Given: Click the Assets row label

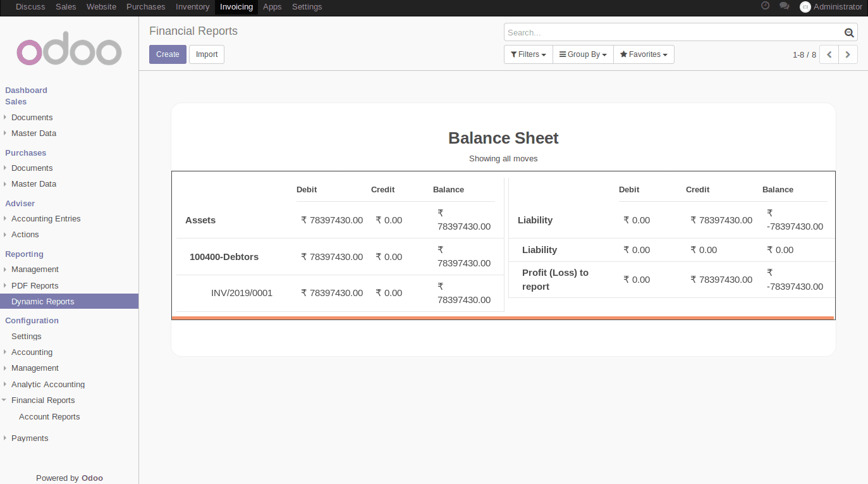Looking at the screenshot, I should (x=200, y=220).
